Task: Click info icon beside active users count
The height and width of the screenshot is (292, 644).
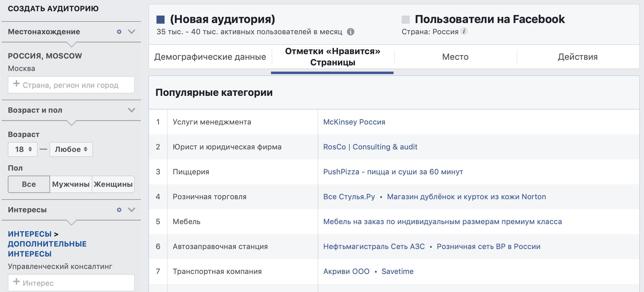Action: pos(351,32)
